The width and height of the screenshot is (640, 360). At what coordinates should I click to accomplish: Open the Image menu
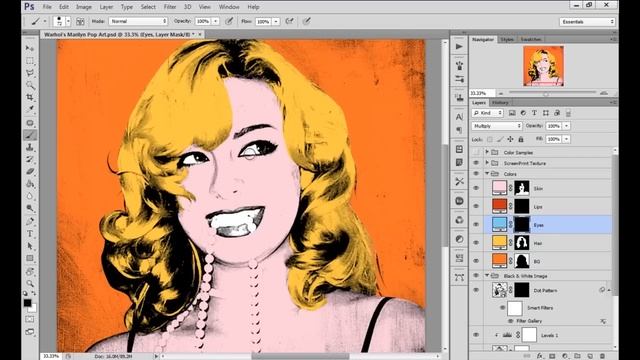tap(84, 7)
